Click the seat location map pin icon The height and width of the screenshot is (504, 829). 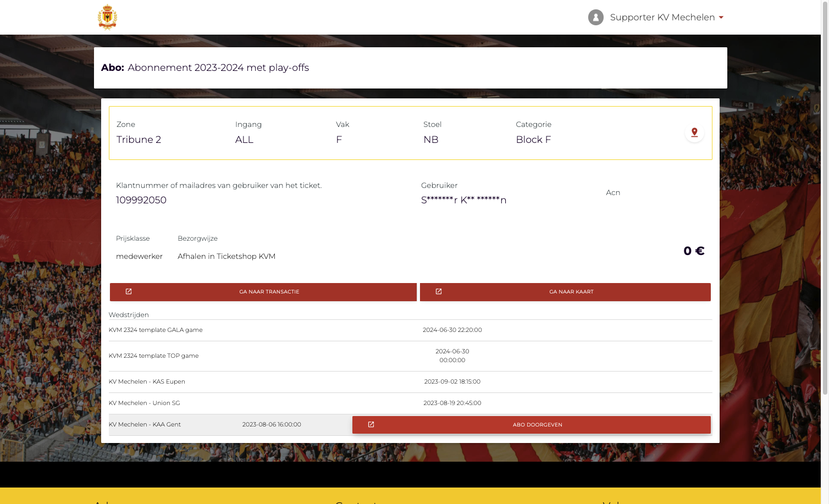pos(694,132)
